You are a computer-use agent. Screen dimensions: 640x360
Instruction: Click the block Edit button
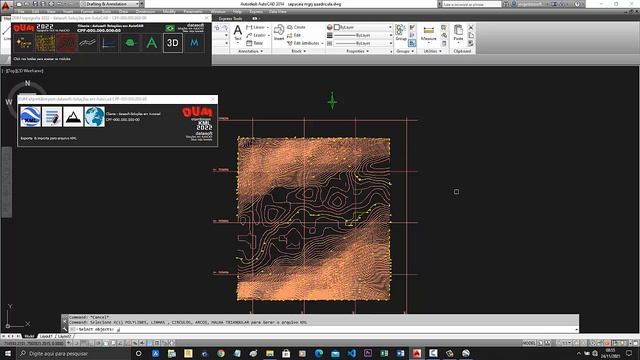(294, 35)
